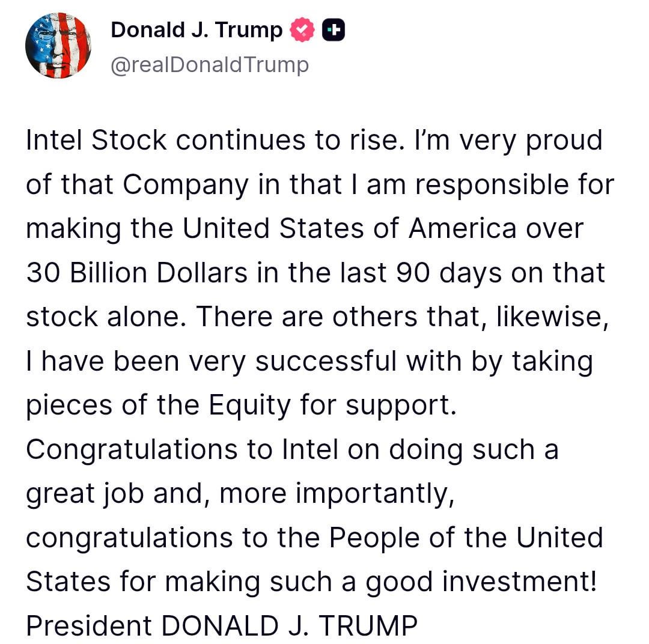The height and width of the screenshot is (644, 649).
Task: Click the word "Company" in the post
Action: click(x=186, y=185)
